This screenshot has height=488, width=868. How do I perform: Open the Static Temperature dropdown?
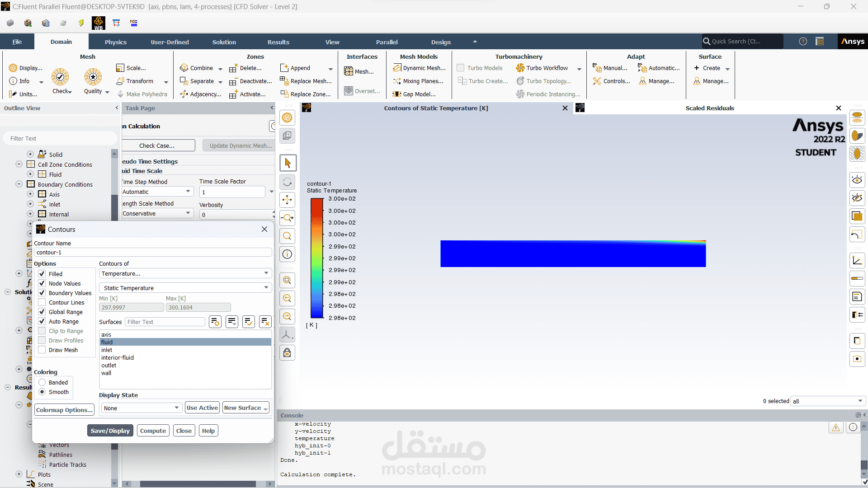185,288
